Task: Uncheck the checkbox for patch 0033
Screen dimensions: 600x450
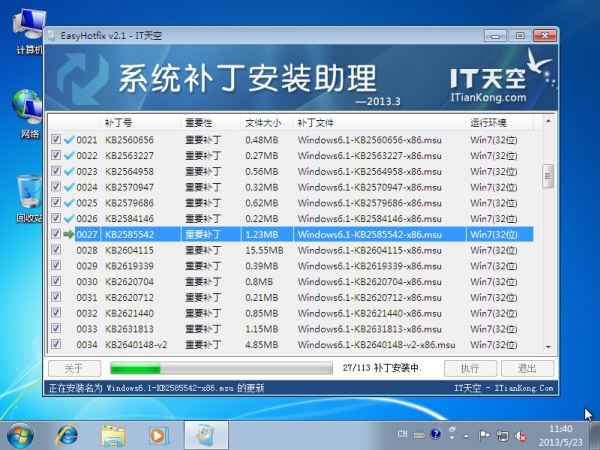Action: coord(56,328)
